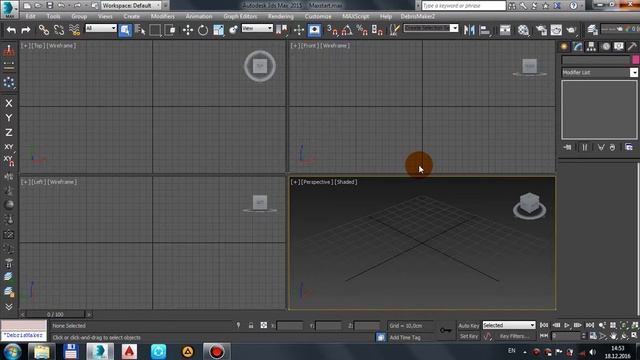Activate Bind to Space Warp tool
The image size is (640, 360).
[74, 30]
